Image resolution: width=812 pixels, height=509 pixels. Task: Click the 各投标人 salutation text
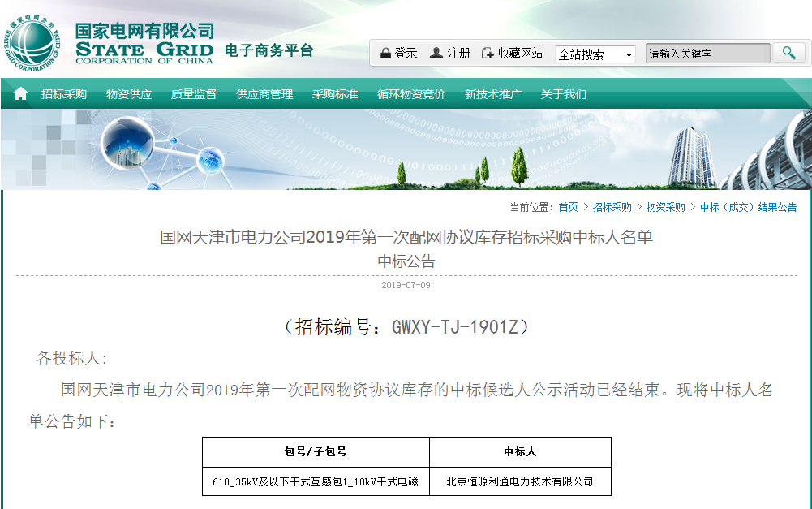coord(72,358)
